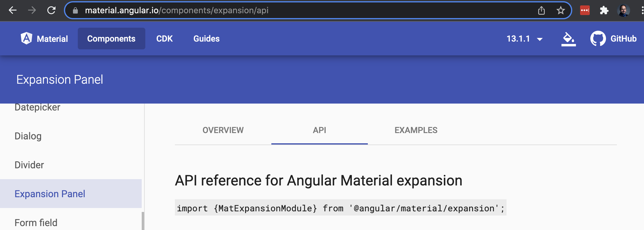
Task: Switch to the OVERVIEW tab
Action: pos(223,130)
